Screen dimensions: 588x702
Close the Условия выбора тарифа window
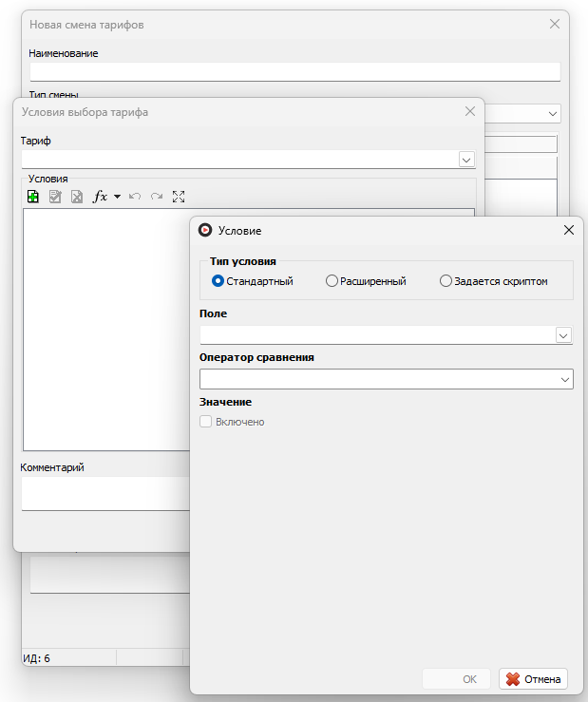[x=470, y=111]
